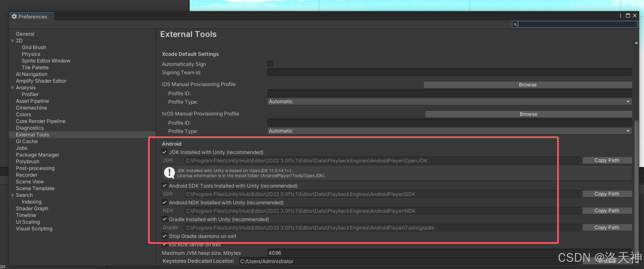The height and width of the screenshot is (269, 644).
Task: Toggle Kill ADB server on exit
Action: tap(164, 244)
